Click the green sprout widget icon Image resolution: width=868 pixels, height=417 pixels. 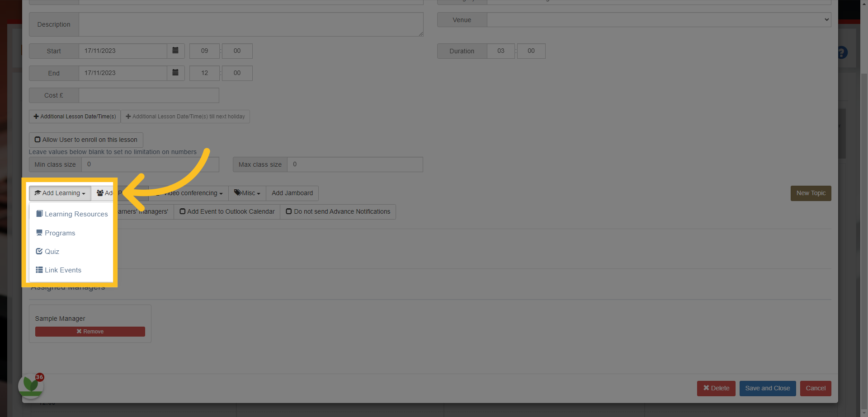pos(31,385)
